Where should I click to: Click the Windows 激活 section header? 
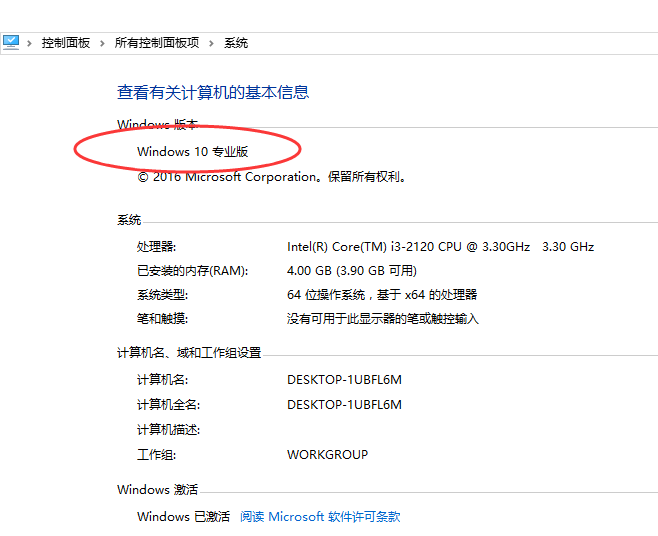157,489
